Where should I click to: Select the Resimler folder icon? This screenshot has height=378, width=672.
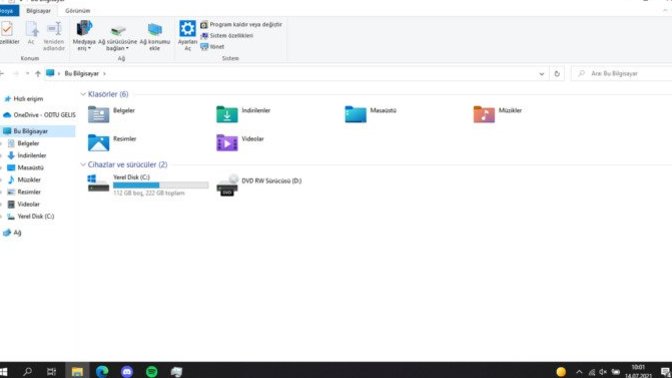[x=99, y=143]
